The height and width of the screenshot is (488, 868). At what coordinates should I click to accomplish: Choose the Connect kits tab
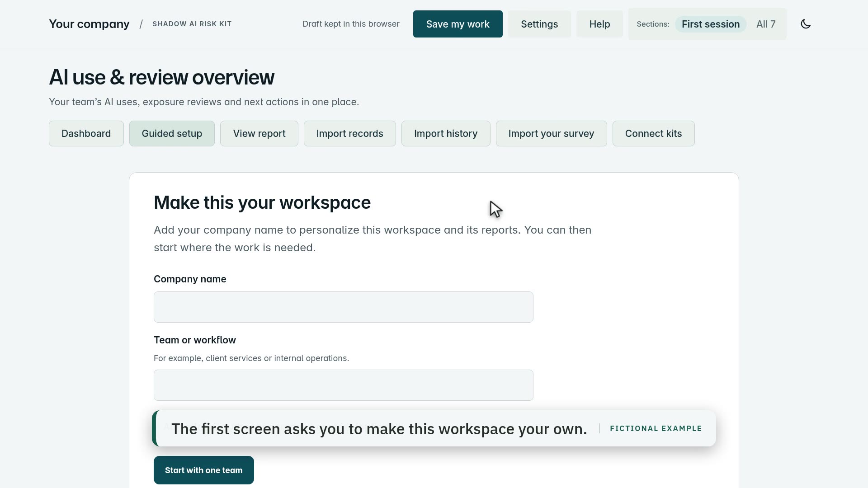tap(653, 133)
